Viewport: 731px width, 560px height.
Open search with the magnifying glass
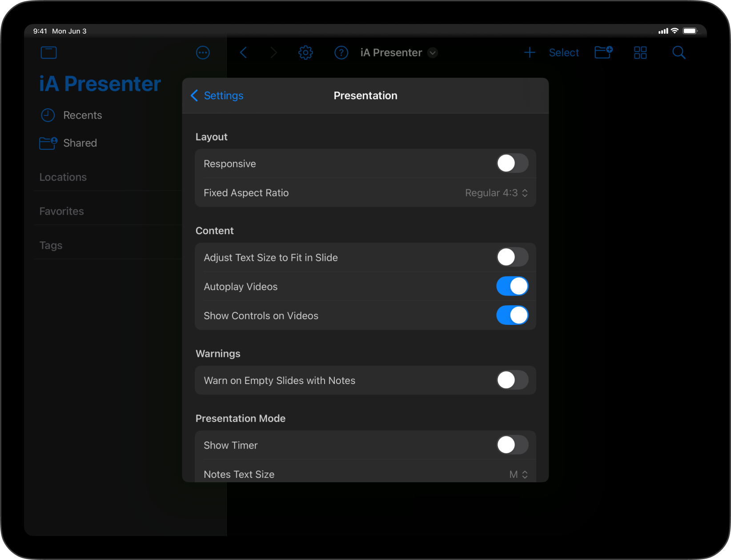(679, 52)
